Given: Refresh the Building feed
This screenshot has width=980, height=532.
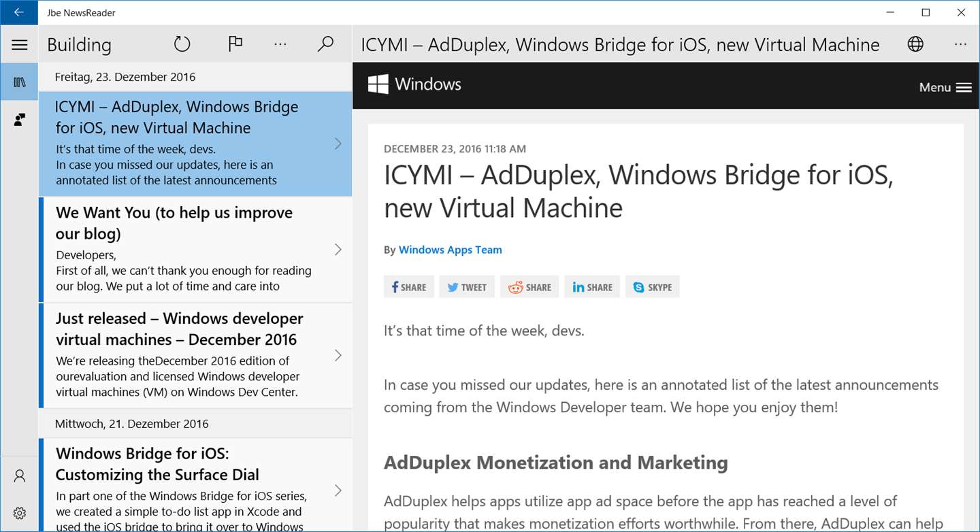Looking at the screenshot, I should (182, 44).
